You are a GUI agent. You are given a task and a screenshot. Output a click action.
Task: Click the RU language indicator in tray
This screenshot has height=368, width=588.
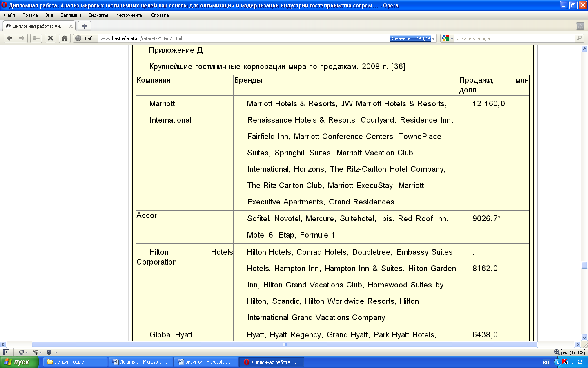pos(546,362)
